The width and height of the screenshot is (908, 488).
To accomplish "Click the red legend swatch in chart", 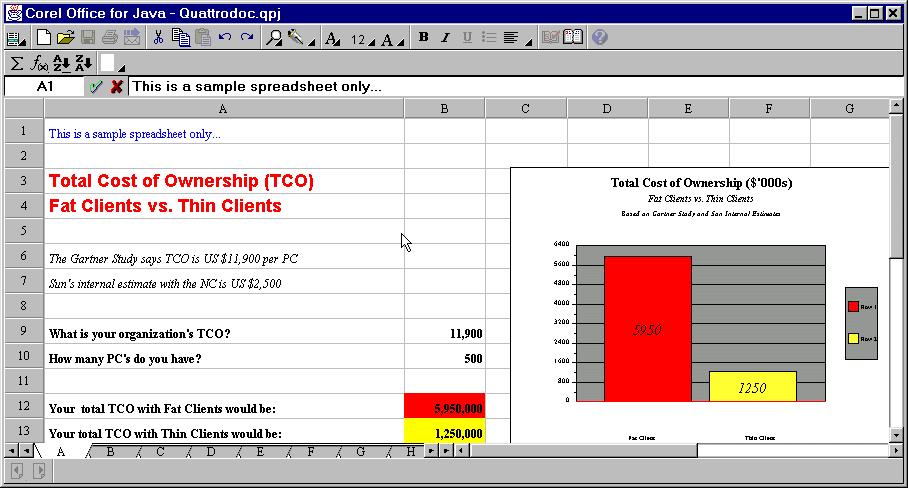I will [853, 307].
